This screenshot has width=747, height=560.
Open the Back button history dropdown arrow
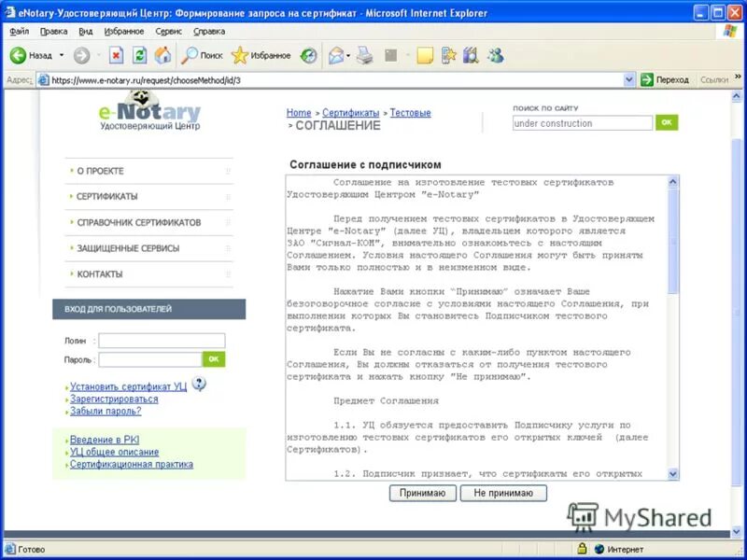tap(62, 56)
